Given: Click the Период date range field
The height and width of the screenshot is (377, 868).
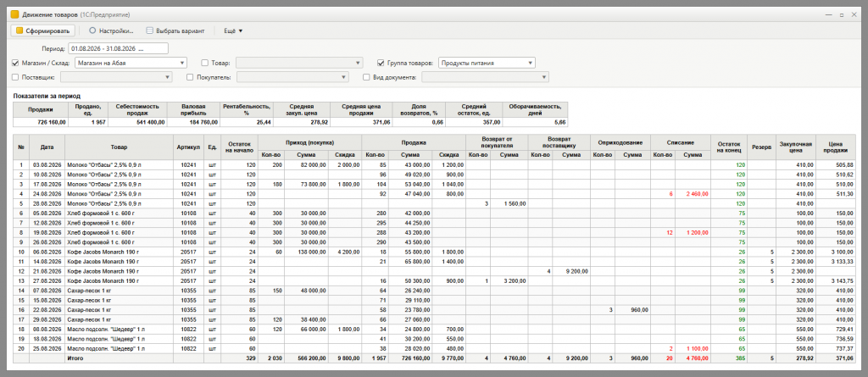Looking at the screenshot, I should click(x=118, y=49).
